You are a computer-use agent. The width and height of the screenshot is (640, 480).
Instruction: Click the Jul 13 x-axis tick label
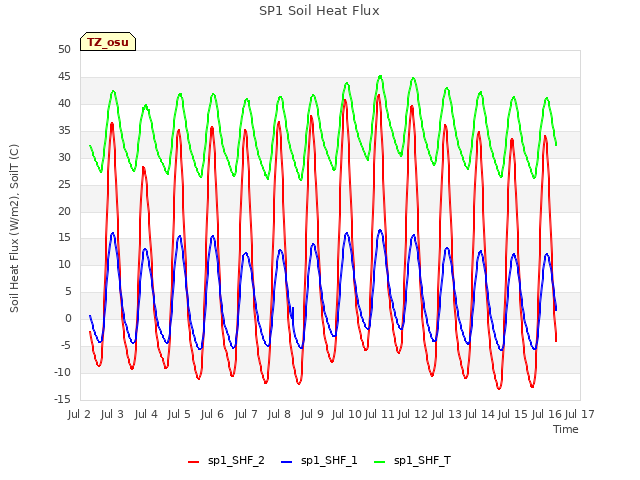[446, 414]
